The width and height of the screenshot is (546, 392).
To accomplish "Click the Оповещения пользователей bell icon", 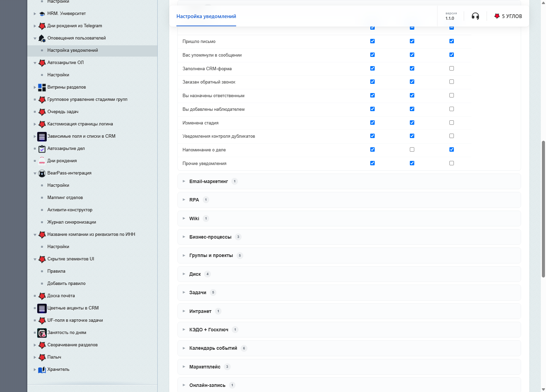I will [x=42, y=38].
